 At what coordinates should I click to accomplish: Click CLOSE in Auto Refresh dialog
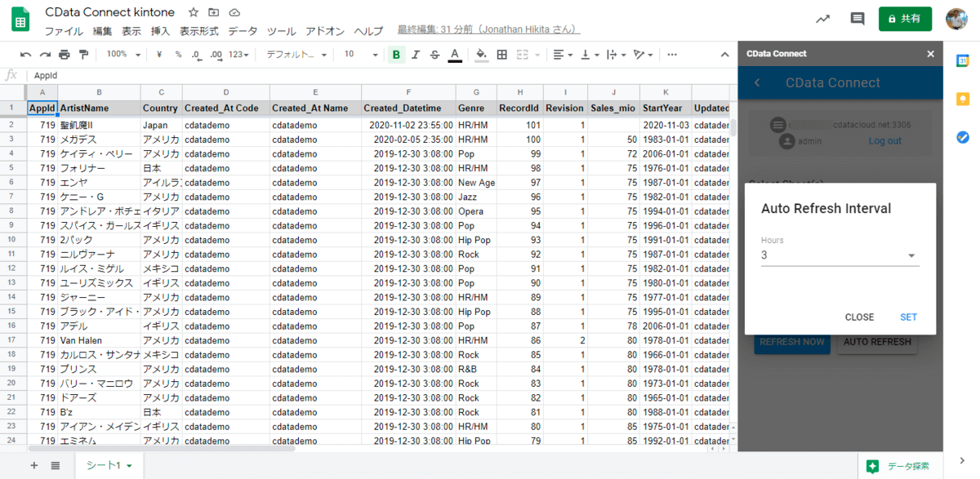pyautogui.click(x=859, y=317)
